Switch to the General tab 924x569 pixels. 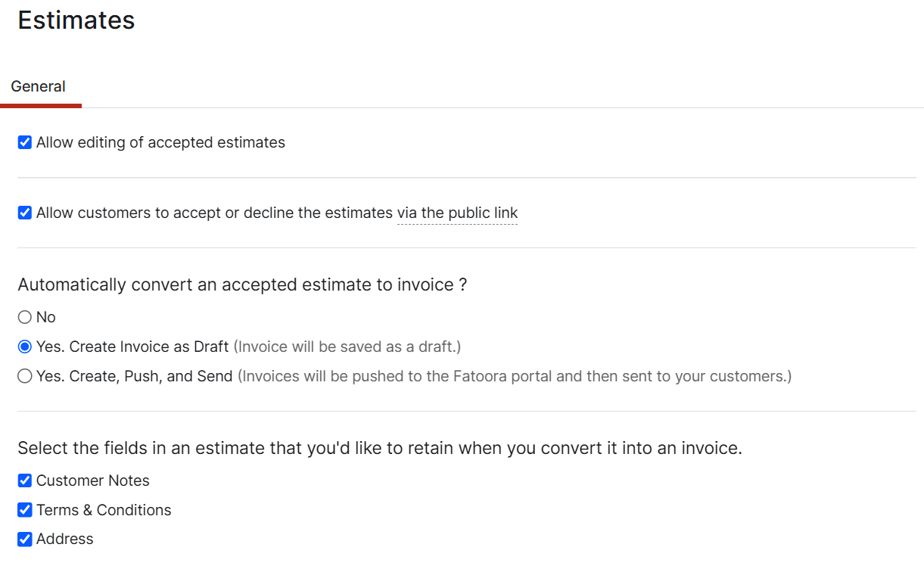click(38, 87)
